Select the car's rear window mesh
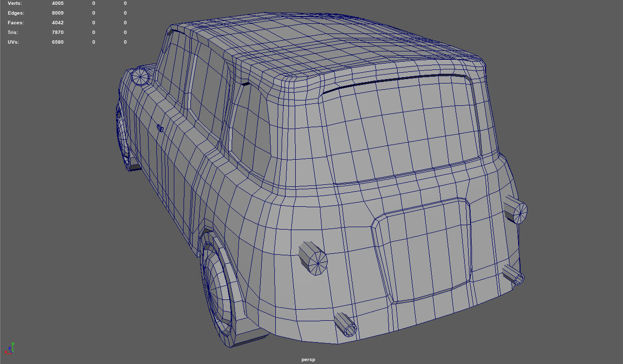 401,129
